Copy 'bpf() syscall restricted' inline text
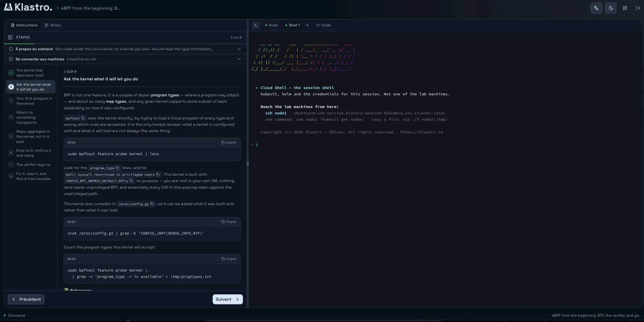644x322 pixels. (158, 175)
